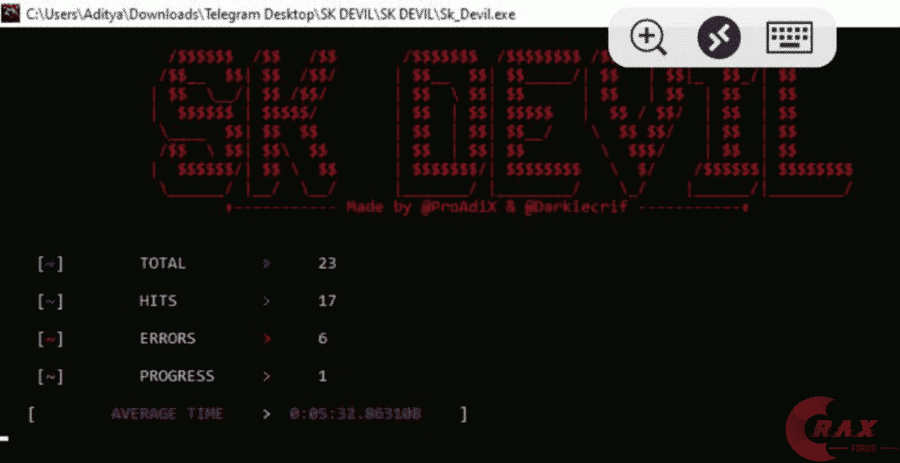Viewport: 900px width, 463px height.
Task: Click the remote desktop connection icon
Action: [719, 37]
